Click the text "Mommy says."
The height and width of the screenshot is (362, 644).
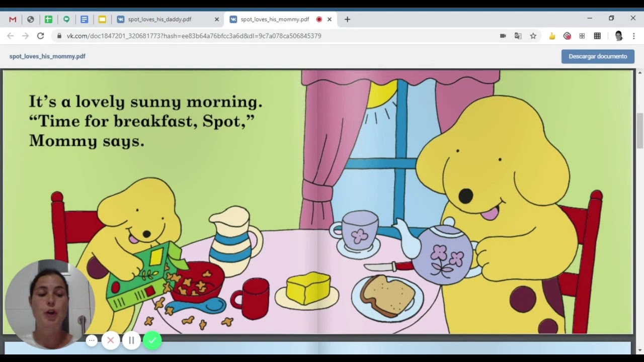(x=87, y=140)
